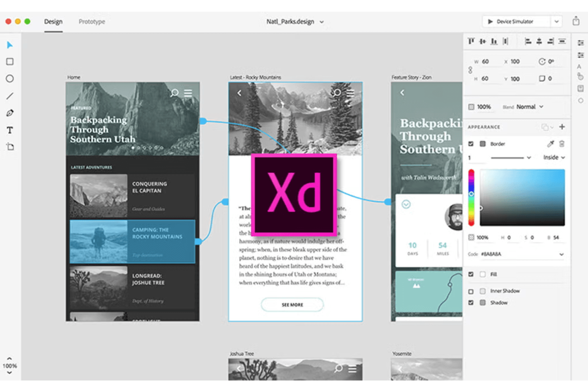Click the saturation brightness color field
The image size is (588, 392).
pyautogui.click(x=522, y=197)
